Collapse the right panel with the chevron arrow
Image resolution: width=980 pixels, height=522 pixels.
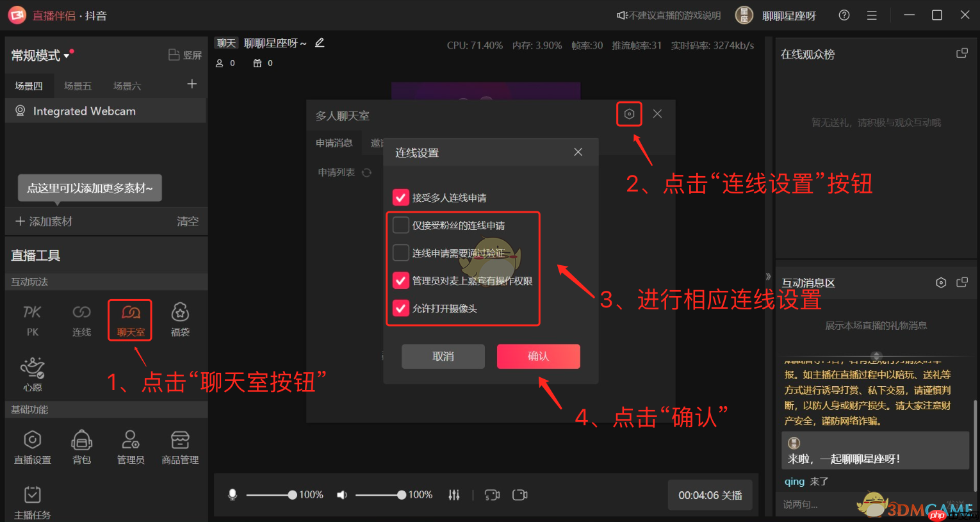pyautogui.click(x=768, y=275)
